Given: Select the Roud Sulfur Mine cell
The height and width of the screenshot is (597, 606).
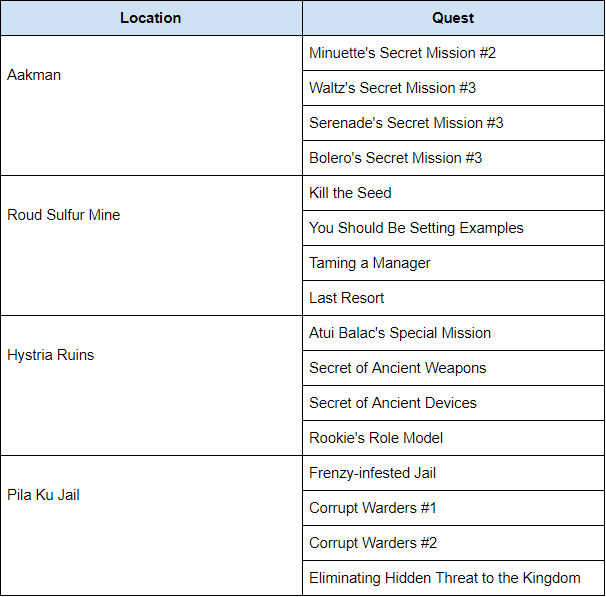Looking at the screenshot, I should pyautogui.click(x=151, y=245).
